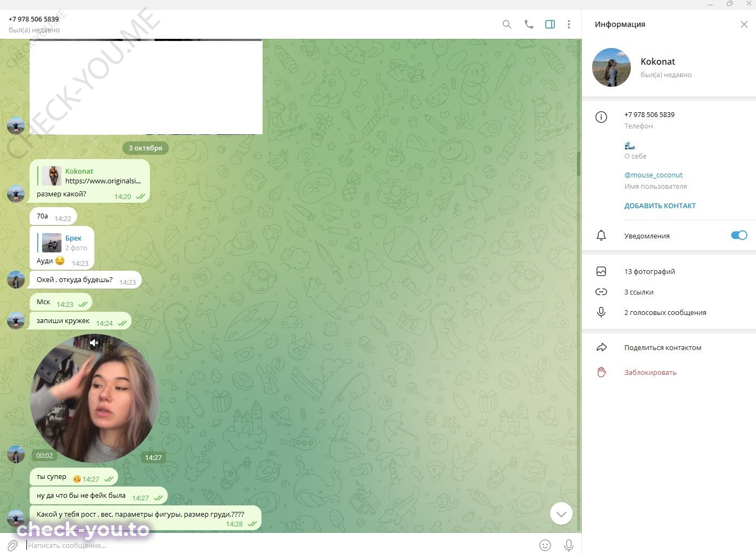Maximize the Telegram window
756x555 pixels.
click(730, 4)
